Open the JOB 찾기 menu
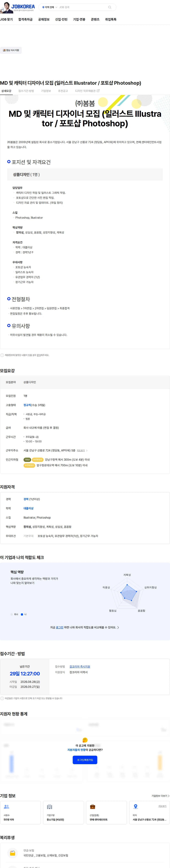This screenshot has width=170, height=868. [x=6, y=19]
